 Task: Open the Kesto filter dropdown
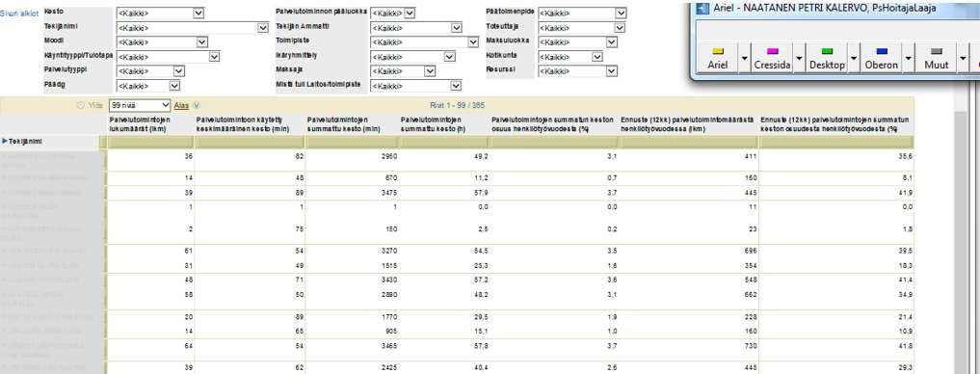click(x=160, y=13)
